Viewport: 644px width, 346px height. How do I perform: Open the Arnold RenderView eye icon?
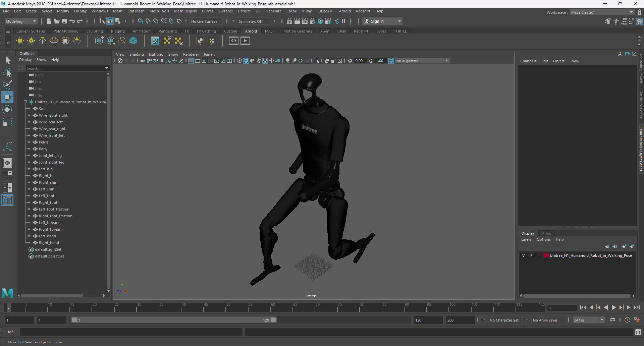pos(234,41)
